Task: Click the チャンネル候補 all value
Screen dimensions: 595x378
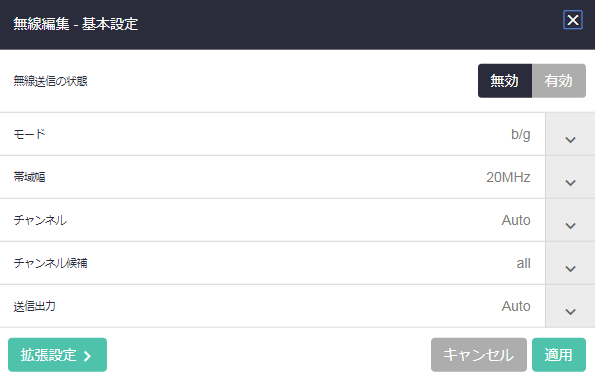Action: pos(523,263)
